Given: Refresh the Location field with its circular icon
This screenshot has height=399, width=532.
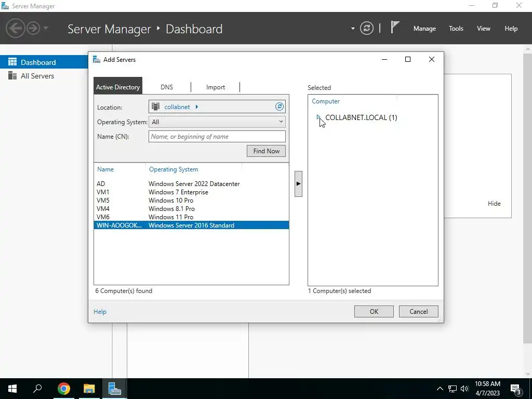Looking at the screenshot, I should (x=279, y=107).
